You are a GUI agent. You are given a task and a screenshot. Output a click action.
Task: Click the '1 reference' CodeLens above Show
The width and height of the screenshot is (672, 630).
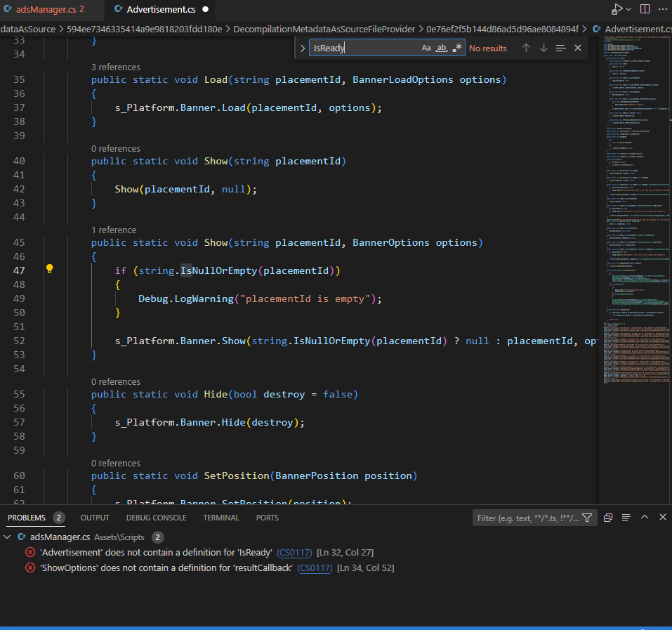(x=114, y=230)
